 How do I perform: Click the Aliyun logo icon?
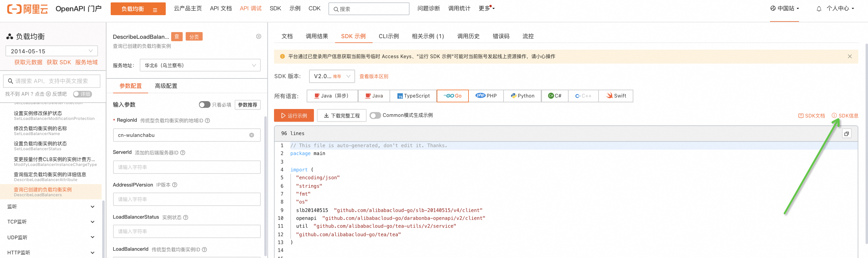coord(27,9)
